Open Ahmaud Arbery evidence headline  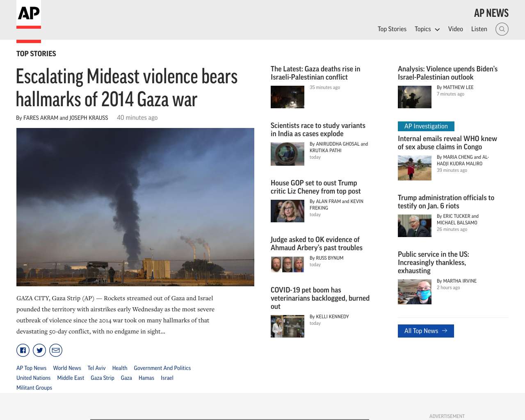tap(317, 244)
